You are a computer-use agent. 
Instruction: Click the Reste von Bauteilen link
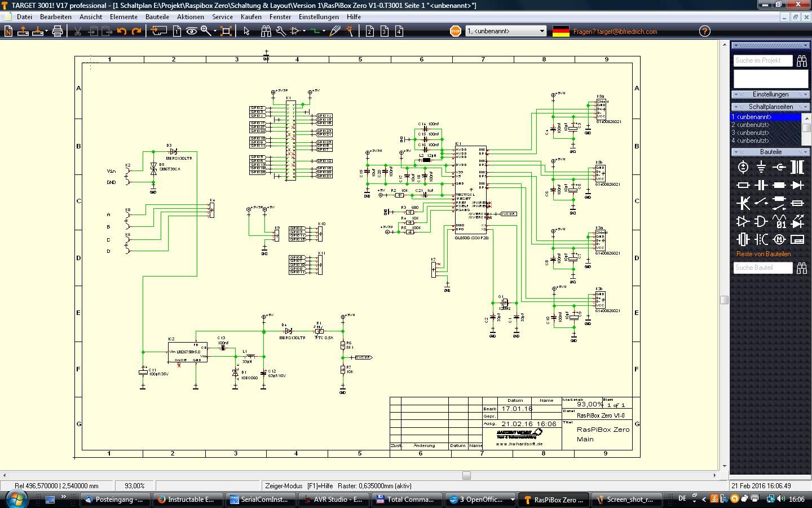[764, 254]
